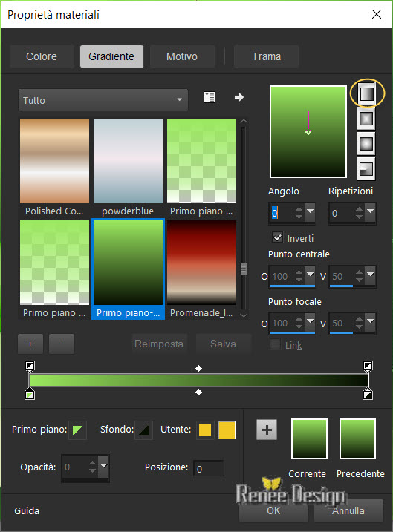Select the Polished Co... gradient thumbnail

pos(54,161)
